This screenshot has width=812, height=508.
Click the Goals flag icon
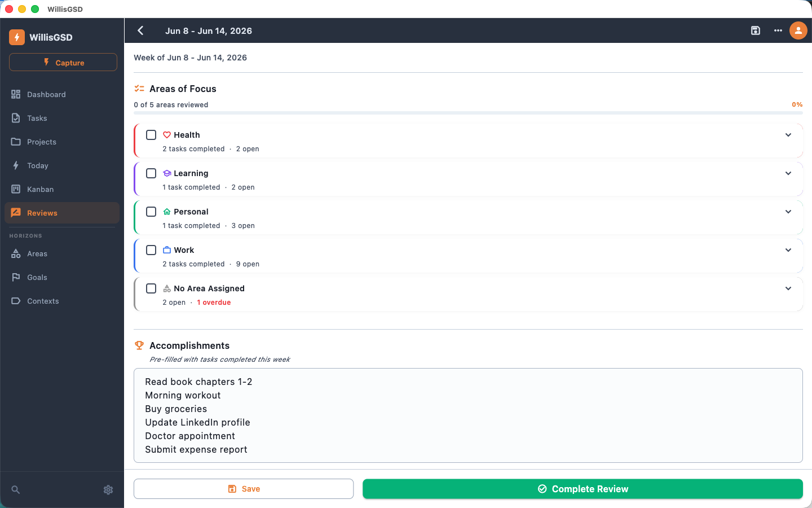point(16,277)
